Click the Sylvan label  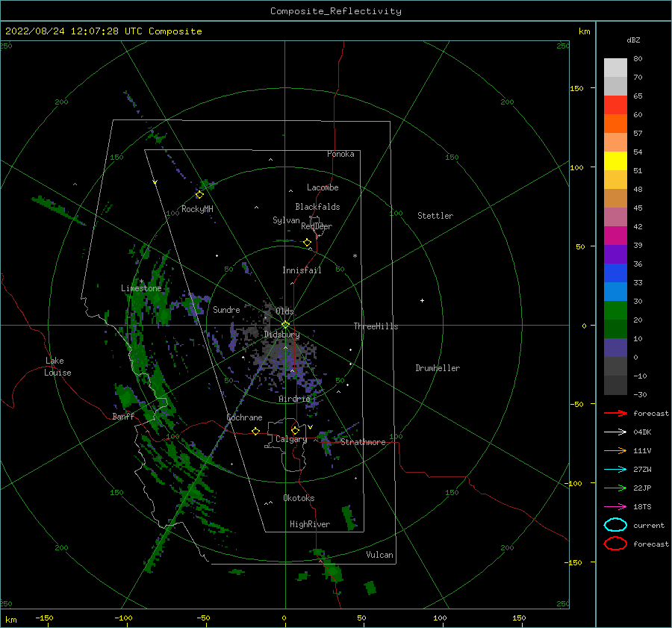click(x=286, y=220)
